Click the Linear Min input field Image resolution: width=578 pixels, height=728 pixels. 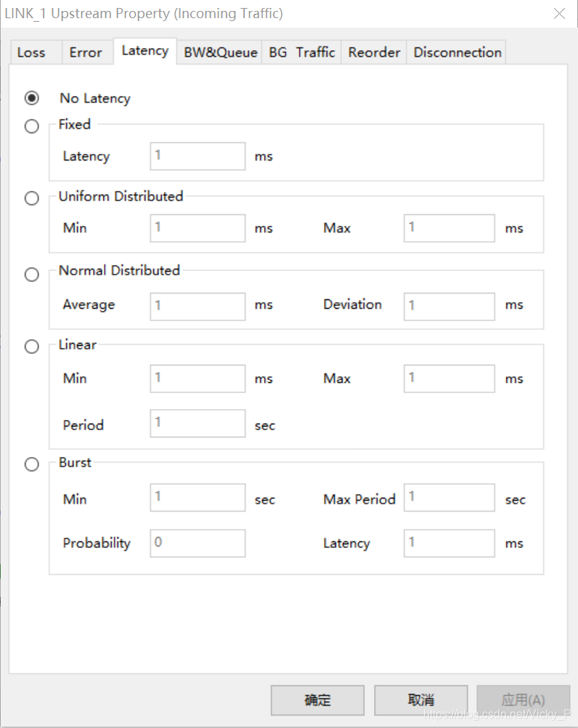198,379
